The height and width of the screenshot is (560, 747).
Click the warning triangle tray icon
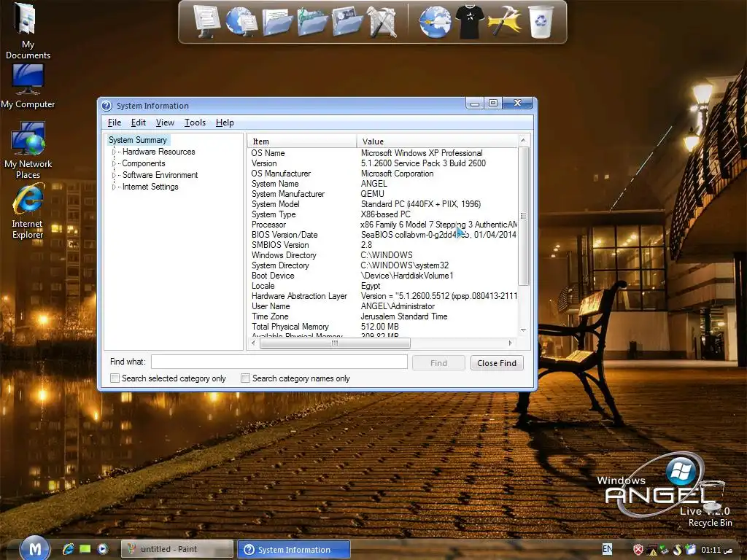651,550
